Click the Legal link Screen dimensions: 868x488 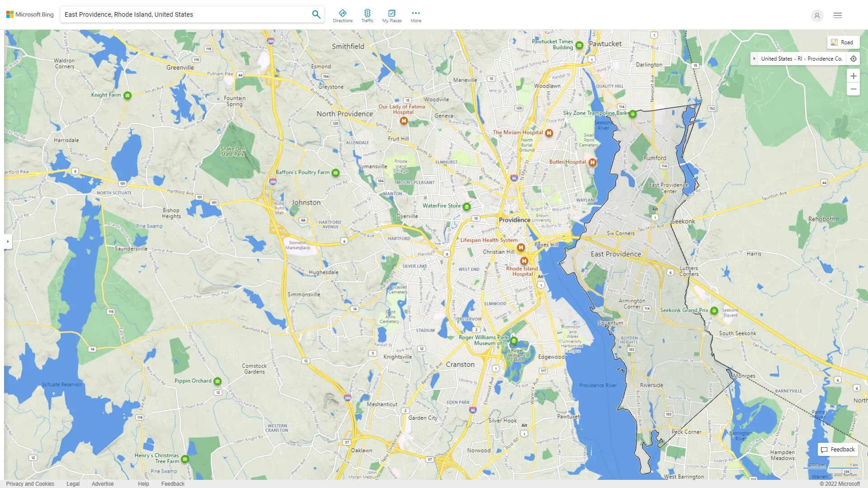pos(73,483)
